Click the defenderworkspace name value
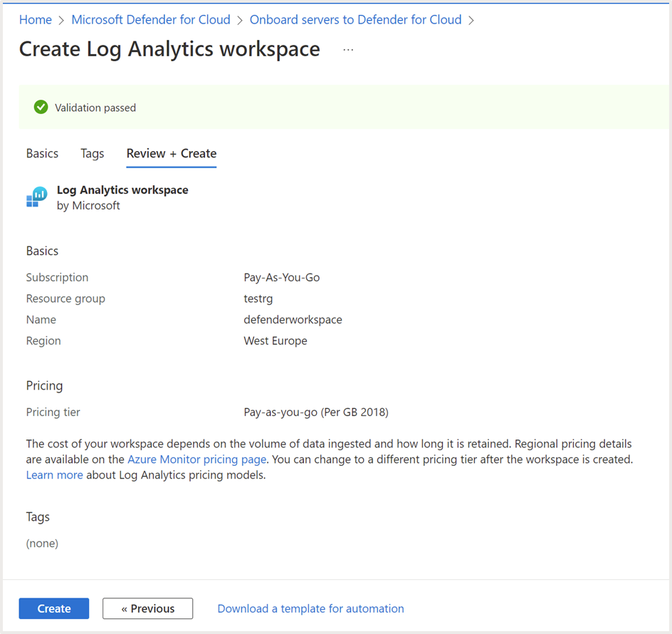Viewport: 672px width, 634px height. point(293,320)
